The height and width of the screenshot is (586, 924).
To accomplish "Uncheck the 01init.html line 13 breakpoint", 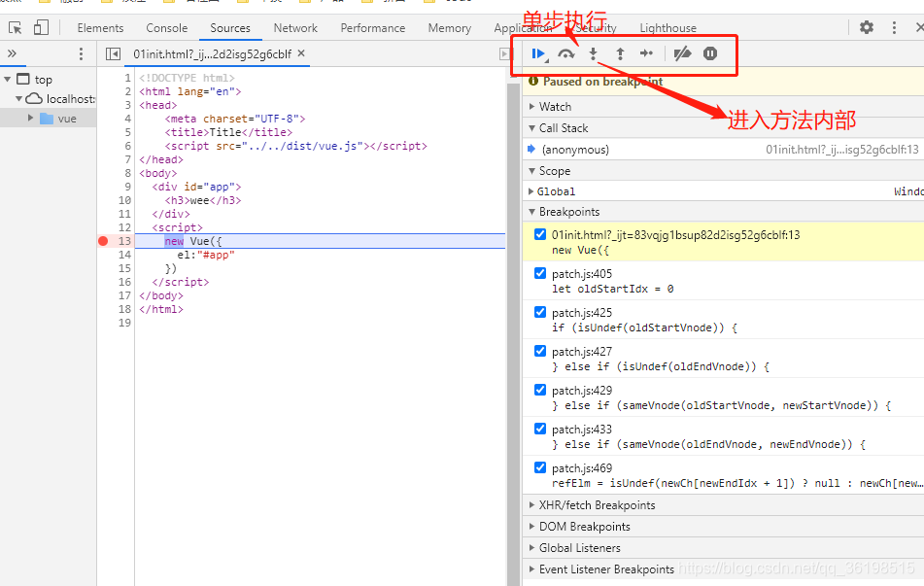I will [x=540, y=234].
